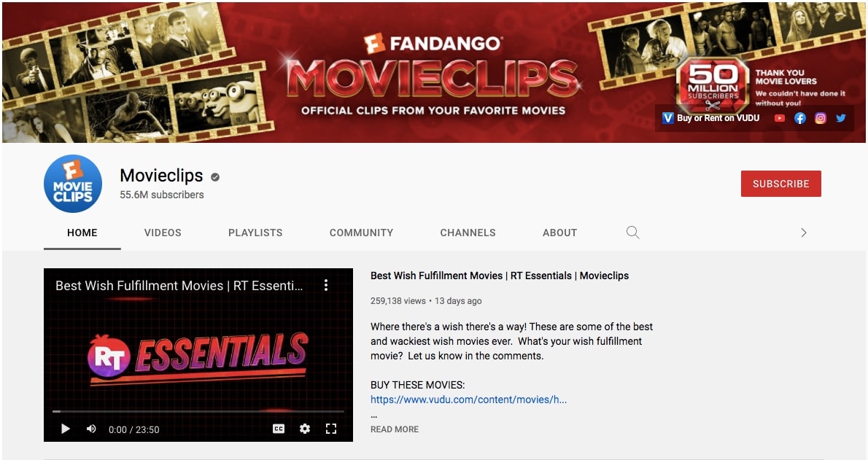The image size is (868, 460).
Task: Click the channel search magnifier icon
Action: [x=632, y=233]
